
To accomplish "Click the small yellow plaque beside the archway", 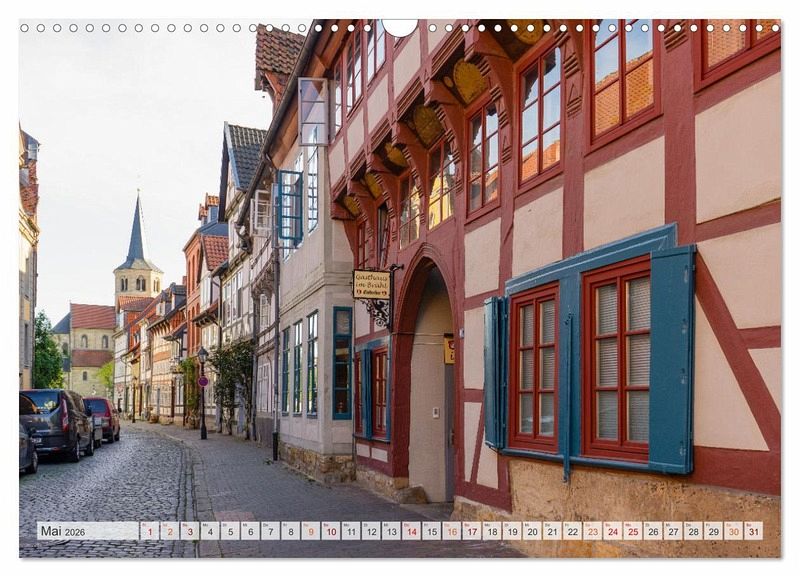I will pyautogui.click(x=449, y=350).
